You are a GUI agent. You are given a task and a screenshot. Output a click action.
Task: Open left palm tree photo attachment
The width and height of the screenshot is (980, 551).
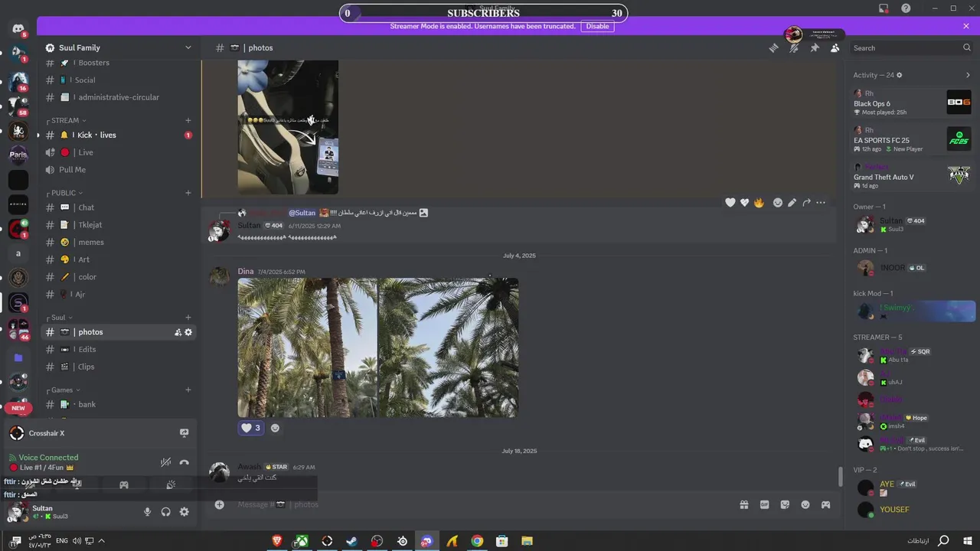click(x=307, y=347)
